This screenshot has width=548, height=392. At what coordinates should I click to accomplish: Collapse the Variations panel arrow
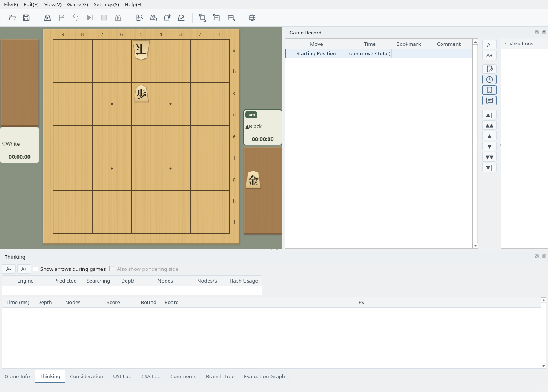pos(506,44)
